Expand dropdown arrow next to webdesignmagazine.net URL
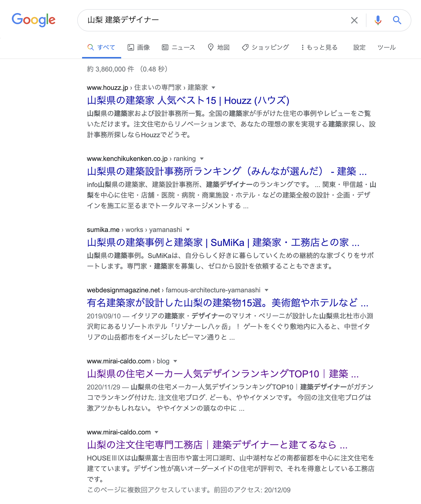This screenshot has height=504, width=421. coord(267,290)
